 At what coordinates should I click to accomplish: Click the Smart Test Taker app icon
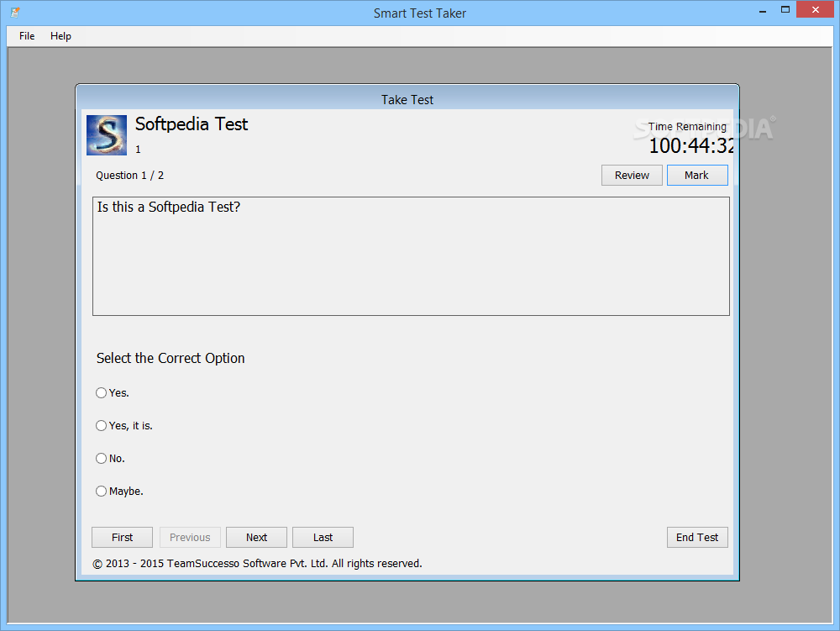pos(15,12)
